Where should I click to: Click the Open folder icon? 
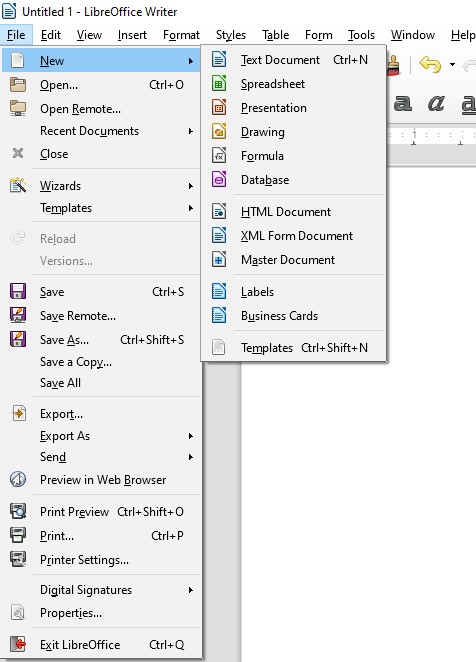(18, 85)
